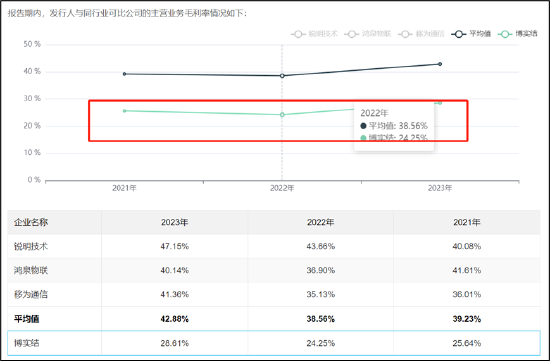Toggle the 移为通信 series in chart legend
The width and height of the screenshot is (550, 361).
pos(421,34)
